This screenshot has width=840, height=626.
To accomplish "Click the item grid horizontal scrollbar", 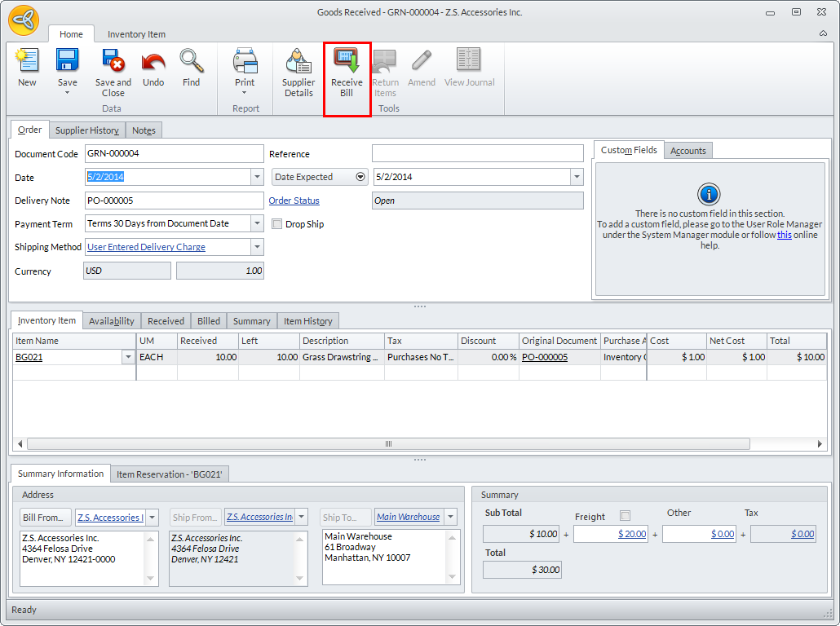I will point(388,444).
